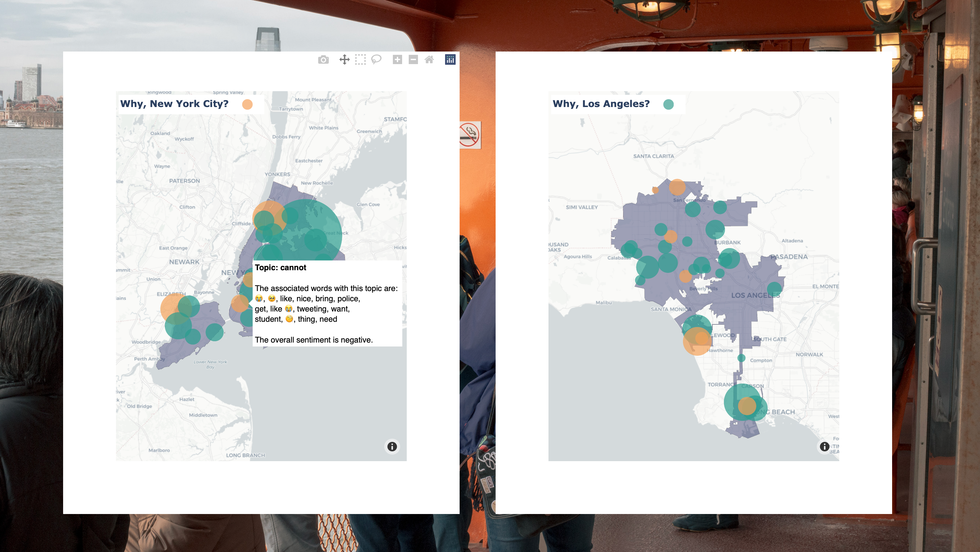The width and height of the screenshot is (980, 552).
Task: Click the NEWARK map label
Action: pyautogui.click(x=184, y=262)
